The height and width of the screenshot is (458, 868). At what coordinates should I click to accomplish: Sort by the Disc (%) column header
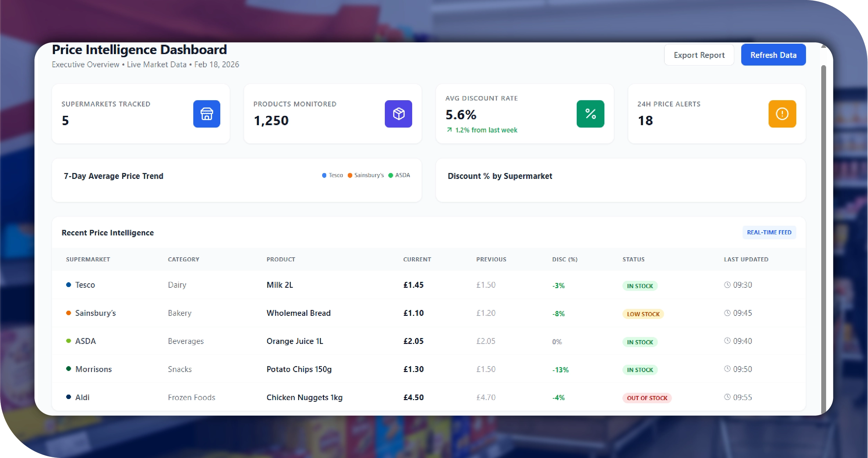565,259
